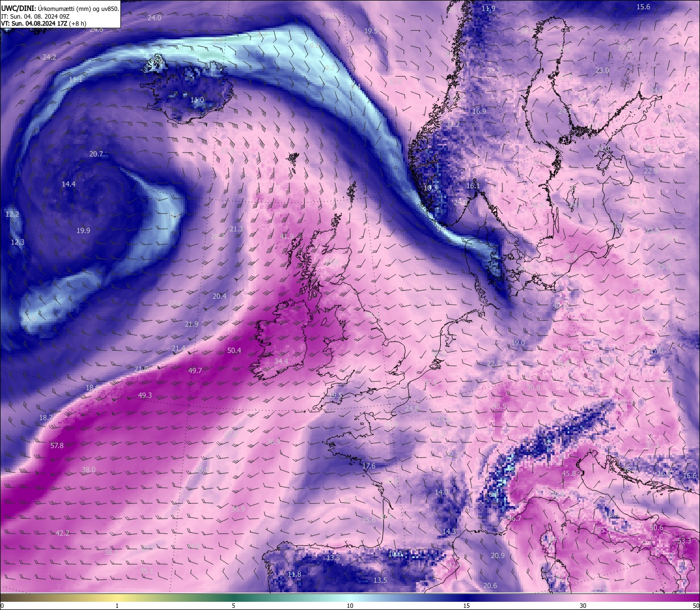Click the 22.8 map value
700x610 pixels.
[651, 171]
